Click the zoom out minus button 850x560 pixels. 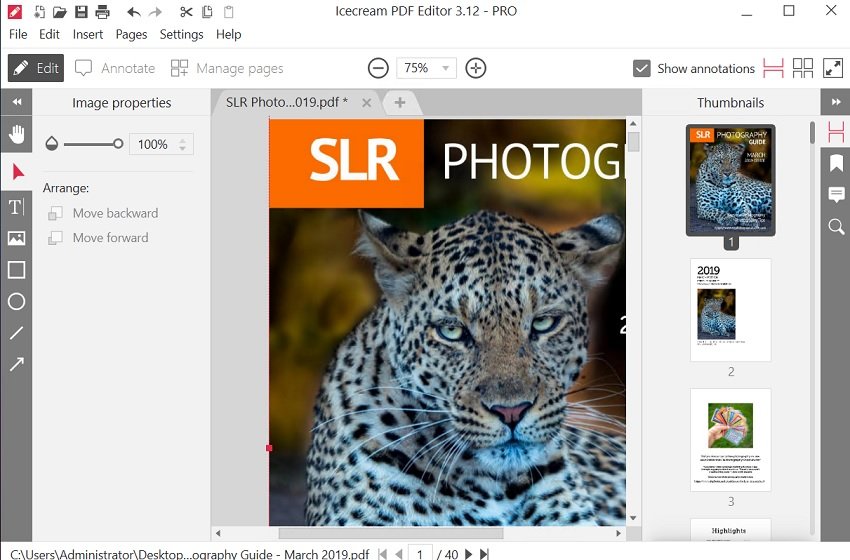pyautogui.click(x=378, y=68)
